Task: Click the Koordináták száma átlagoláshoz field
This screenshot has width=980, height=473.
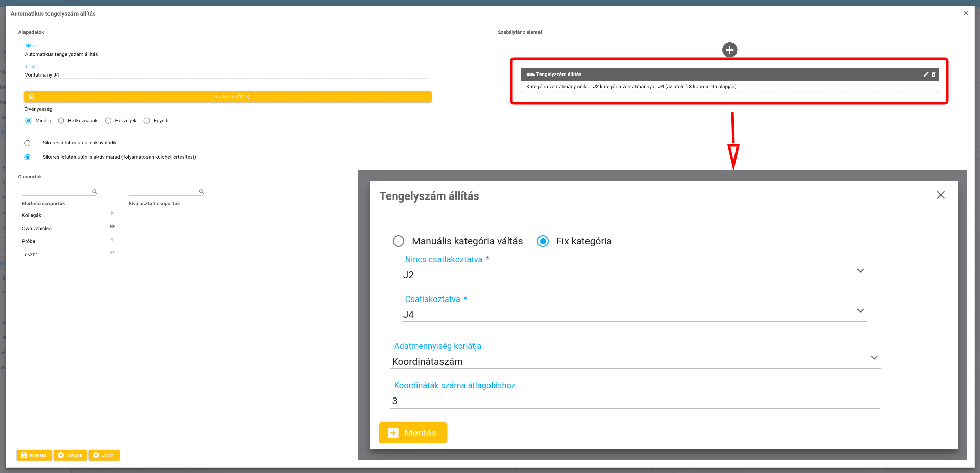Action: 635,401
